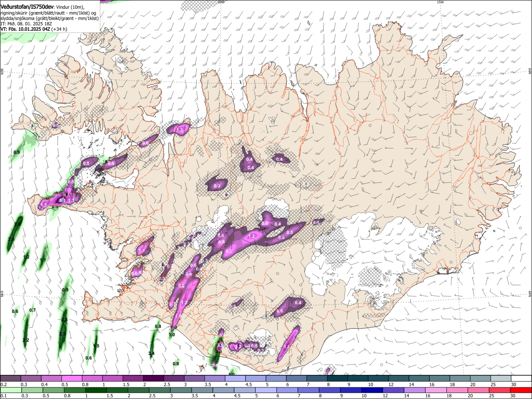This screenshot has width=532, height=399.
Task: Click the 'IT: Mið. 08. 01. 2025 18Z' line
Action: 26,24
